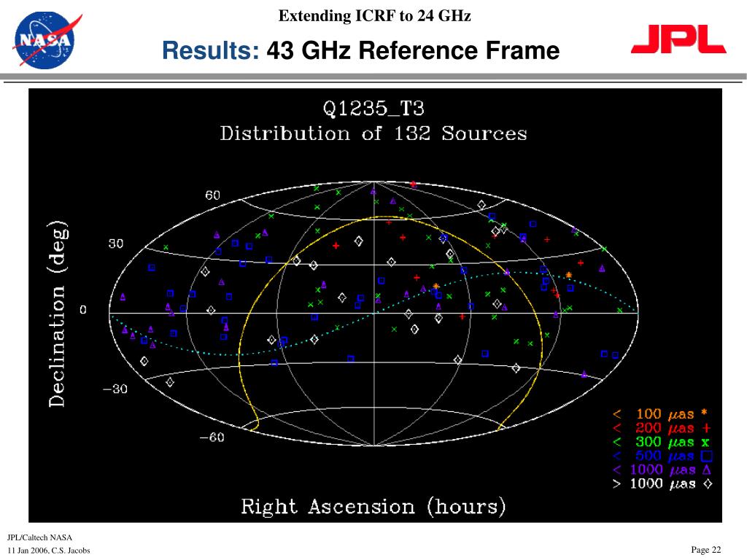Image resolution: width=747 pixels, height=560 pixels.
Task: Click the '< 1000 µas' legend entry
Action: coord(653,470)
